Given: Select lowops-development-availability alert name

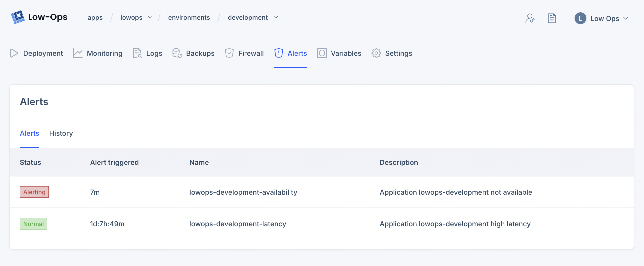Looking at the screenshot, I should tap(243, 192).
